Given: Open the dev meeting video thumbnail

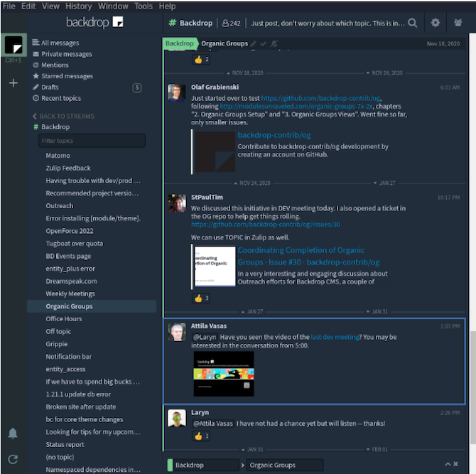Looking at the screenshot, I should [x=223, y=373].
